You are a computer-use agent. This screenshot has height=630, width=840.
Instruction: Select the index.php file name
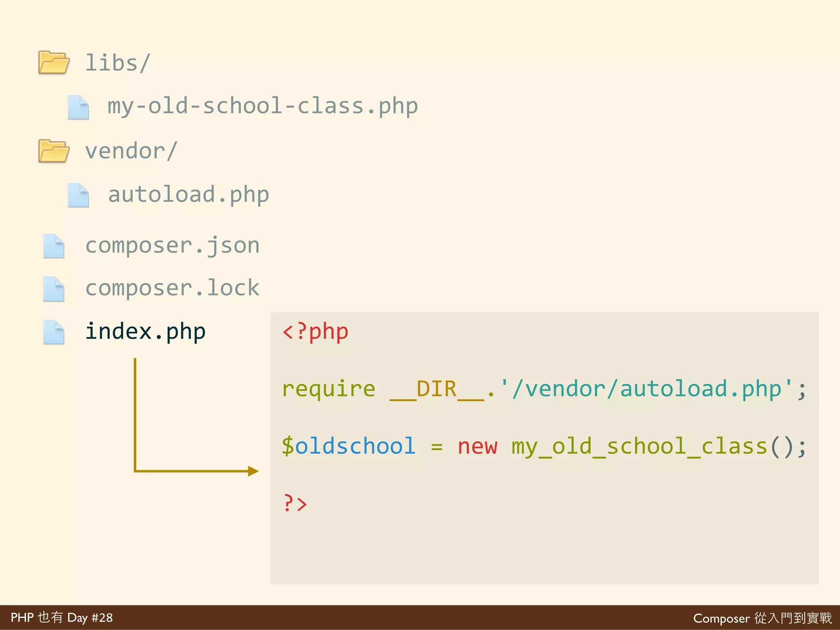tap(145, 331)
